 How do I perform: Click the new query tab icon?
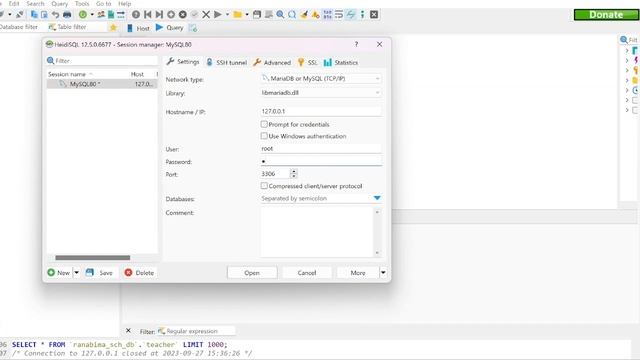click(x=193, y=28)
